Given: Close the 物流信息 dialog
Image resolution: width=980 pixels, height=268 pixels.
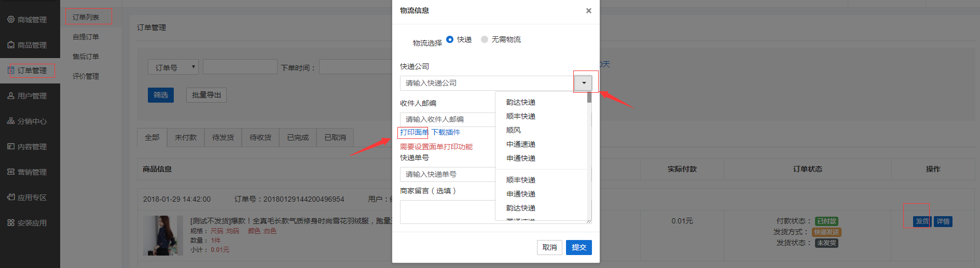Looking at the screenshot, I should pos(588,11).
